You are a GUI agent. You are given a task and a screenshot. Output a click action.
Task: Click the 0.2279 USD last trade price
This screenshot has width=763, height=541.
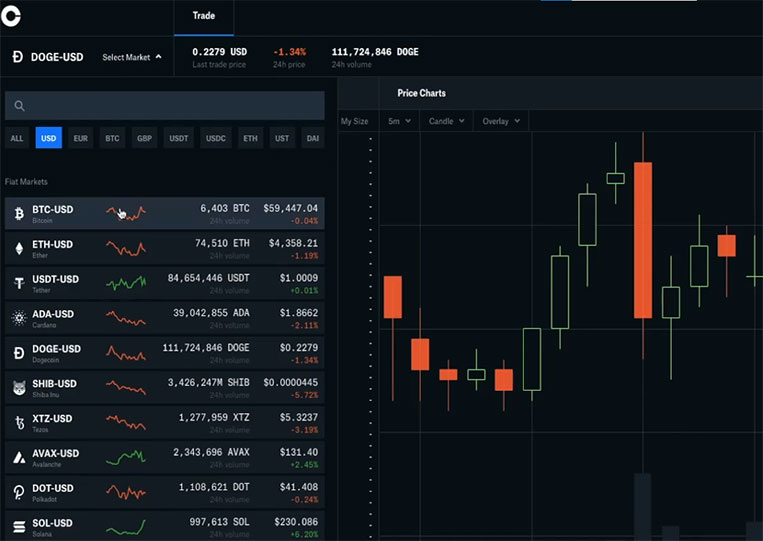point(219,52)
